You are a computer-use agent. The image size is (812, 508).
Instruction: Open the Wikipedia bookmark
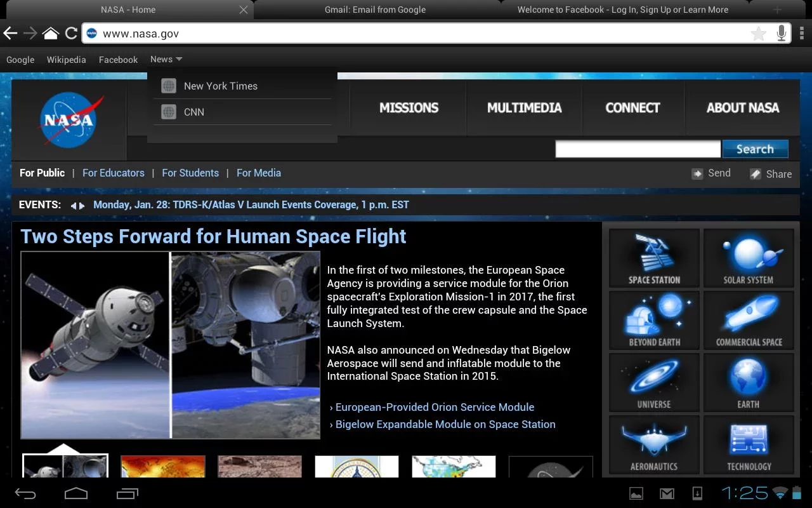tap(66, 60)
